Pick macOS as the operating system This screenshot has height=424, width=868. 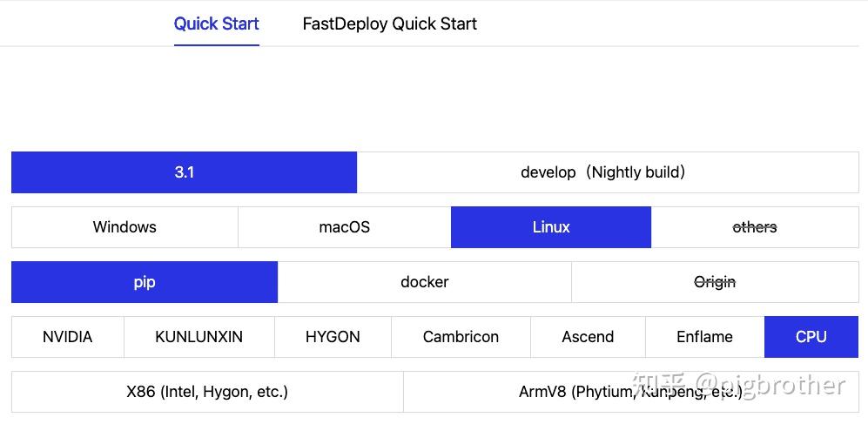[344, 227]
